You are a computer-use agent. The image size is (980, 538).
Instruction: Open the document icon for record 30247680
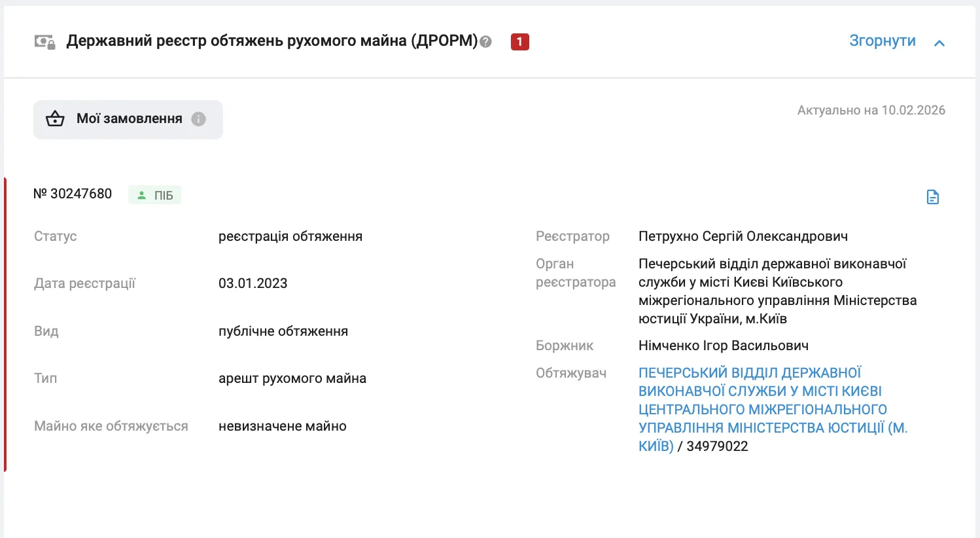pos(932,197)
